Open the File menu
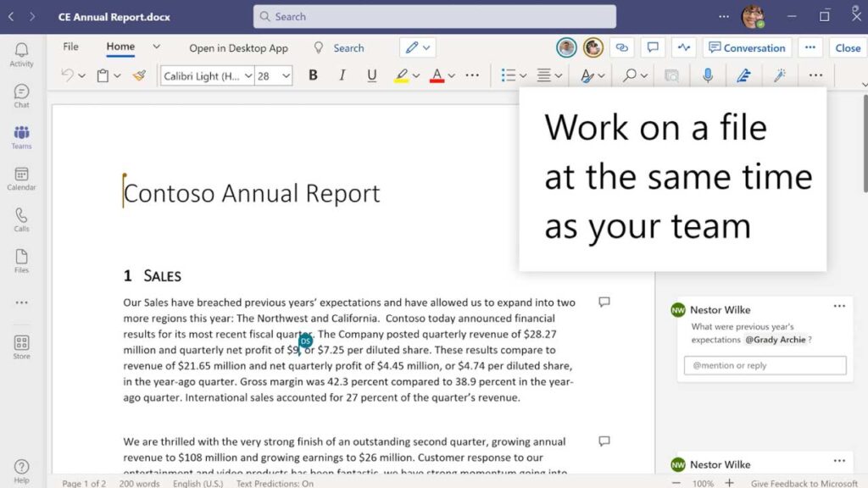Image resolution: width=868 pixels, height=488 pixels. point(70,47)
